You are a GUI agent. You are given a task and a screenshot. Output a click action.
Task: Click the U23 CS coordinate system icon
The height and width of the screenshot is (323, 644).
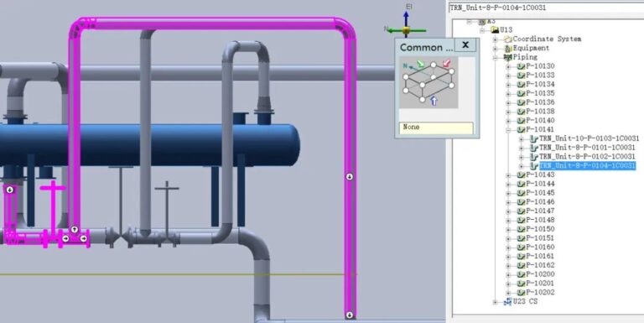(508, 302)
